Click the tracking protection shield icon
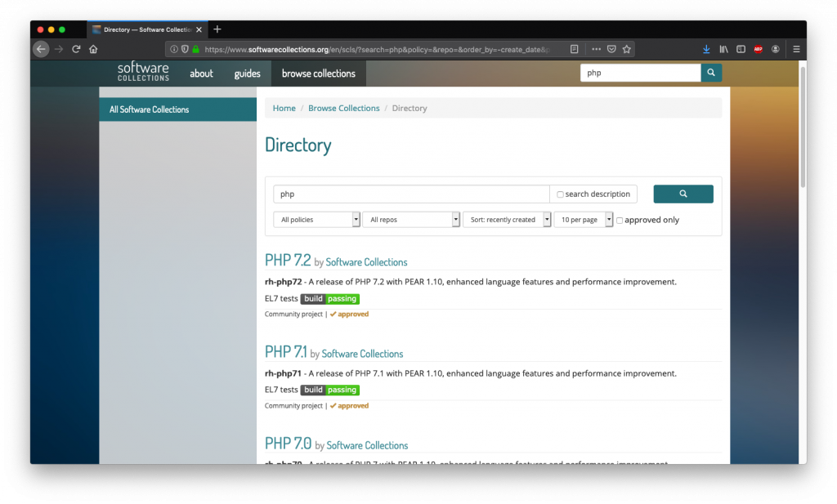The height and width of the screenshot is (504, 837). (x=185, y=49)
